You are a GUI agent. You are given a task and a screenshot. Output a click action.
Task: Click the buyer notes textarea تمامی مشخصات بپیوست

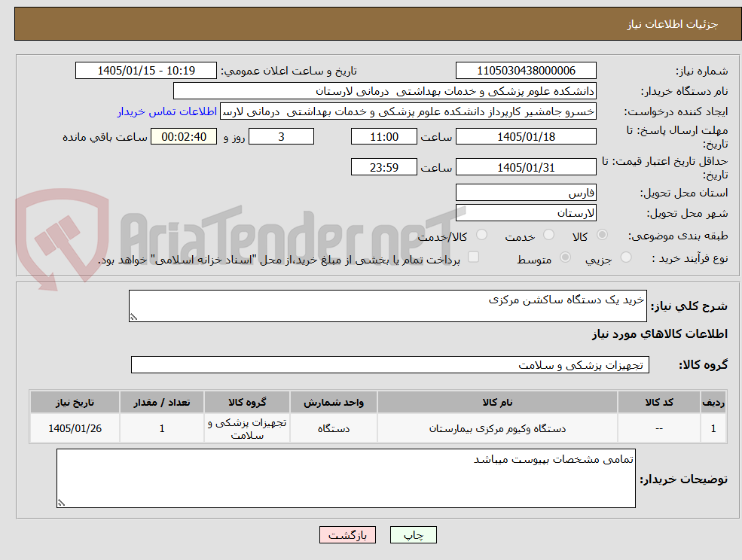pos(346,478)
